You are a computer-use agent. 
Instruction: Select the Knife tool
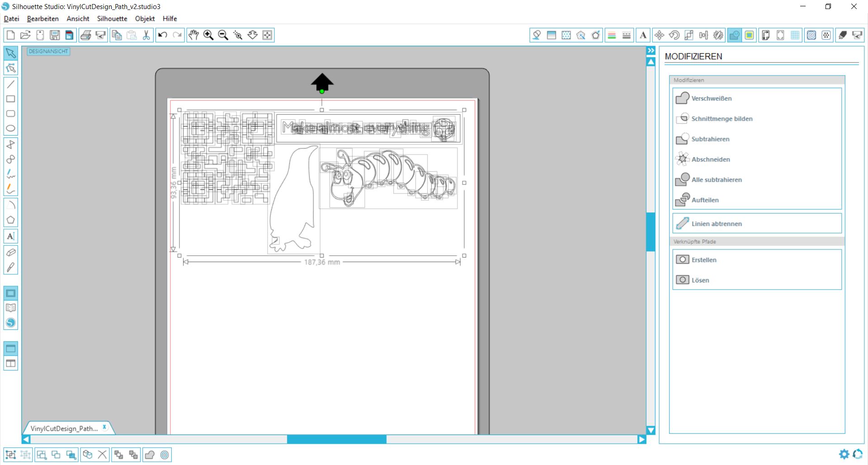click(11, 268)
